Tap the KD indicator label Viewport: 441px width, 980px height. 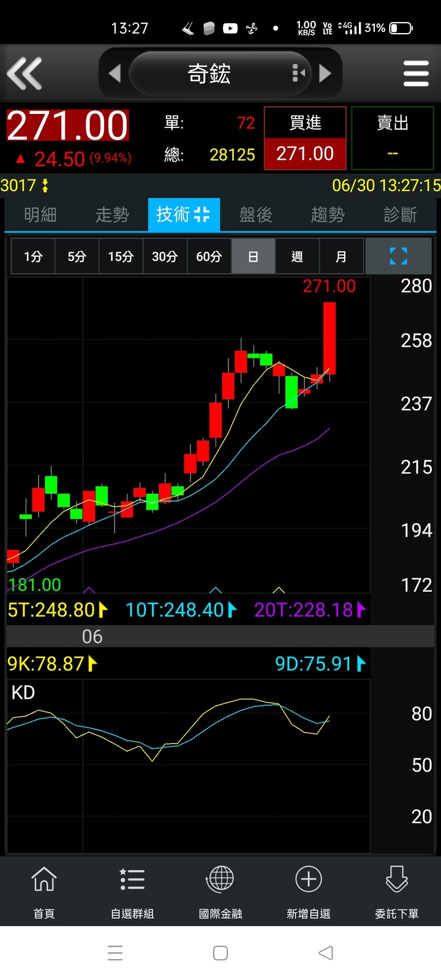(x=23, y=693)
